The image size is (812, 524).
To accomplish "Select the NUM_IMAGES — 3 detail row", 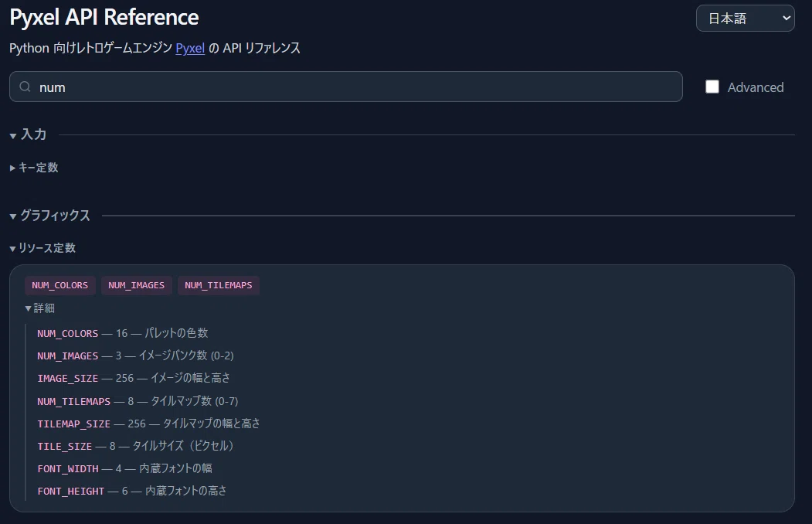I will pos(136,356).
